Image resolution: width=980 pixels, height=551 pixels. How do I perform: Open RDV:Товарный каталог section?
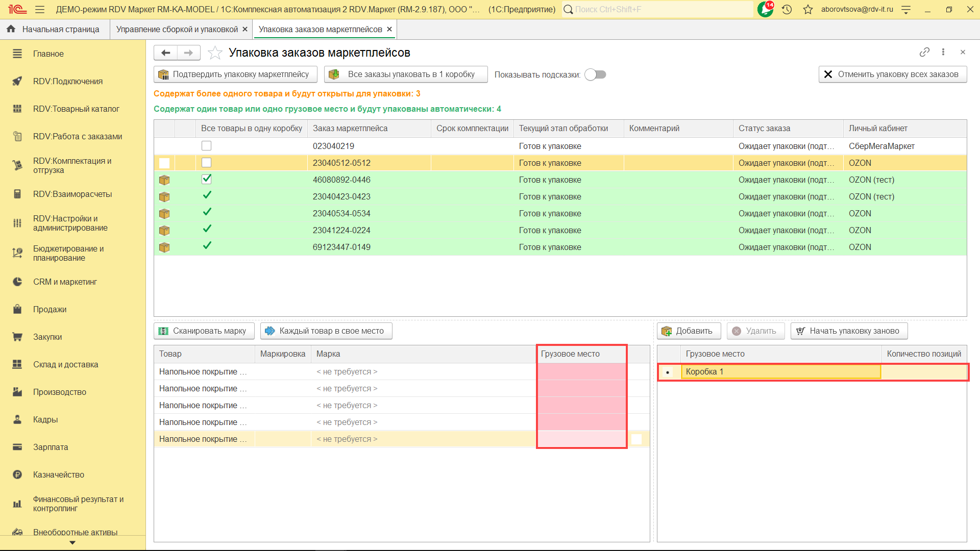76,109
